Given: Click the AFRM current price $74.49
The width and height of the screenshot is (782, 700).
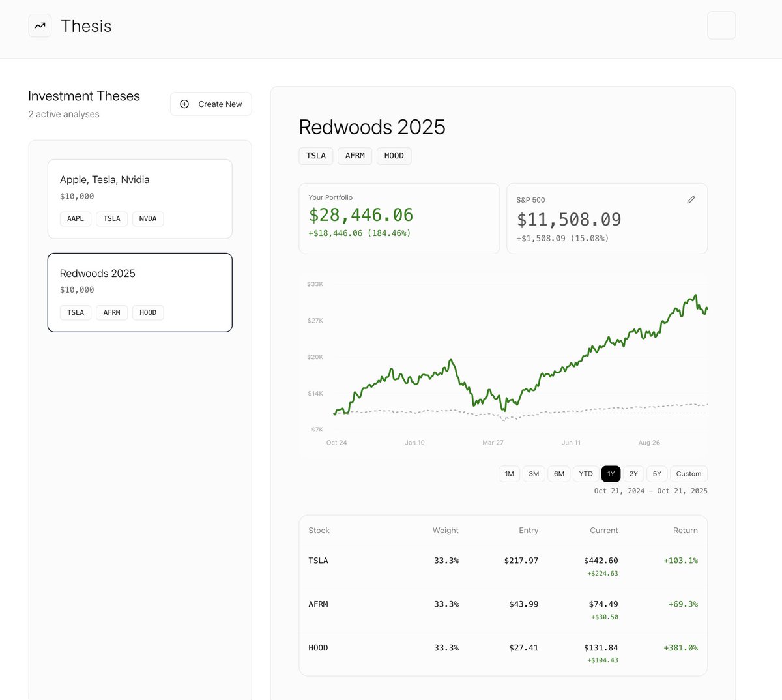Looking at the screenshot, I should (603, 604).
